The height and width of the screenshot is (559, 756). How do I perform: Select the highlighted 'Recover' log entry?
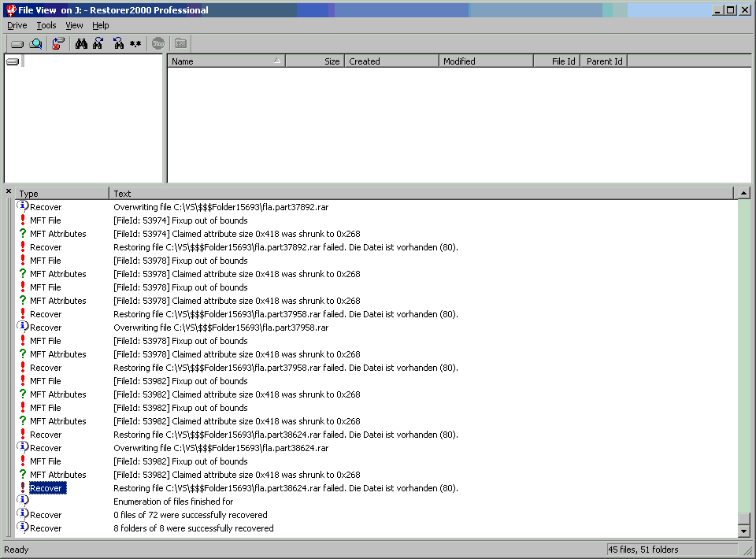pyautogui.click(x=46, y=488)
